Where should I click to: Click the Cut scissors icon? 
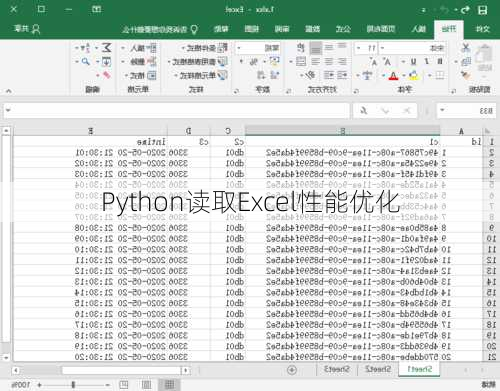pos(466,48)
